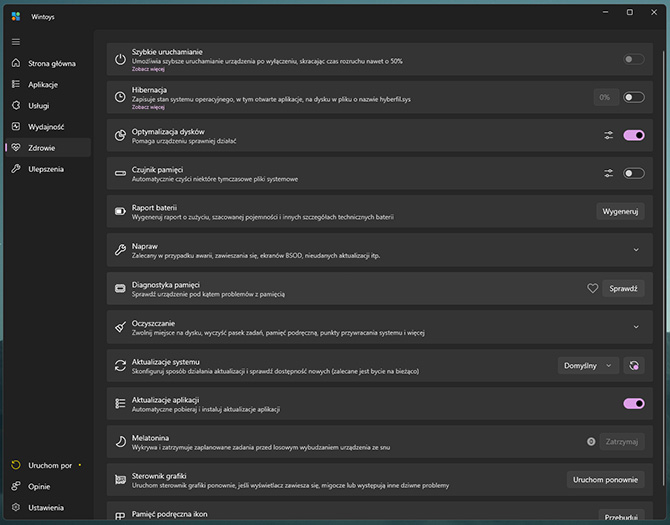
Task: Open Optymalizacja dysków options sliders icon
Action: click(608, 135)
